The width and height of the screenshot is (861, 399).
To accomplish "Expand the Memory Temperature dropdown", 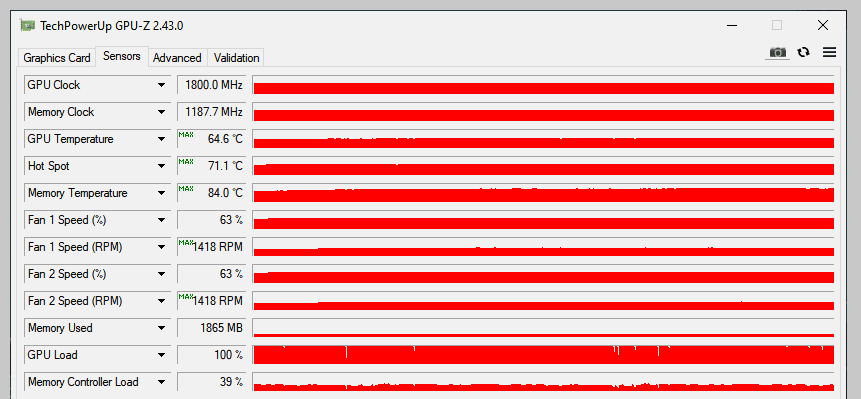I will pyautogui.click(x=161, y=193).
